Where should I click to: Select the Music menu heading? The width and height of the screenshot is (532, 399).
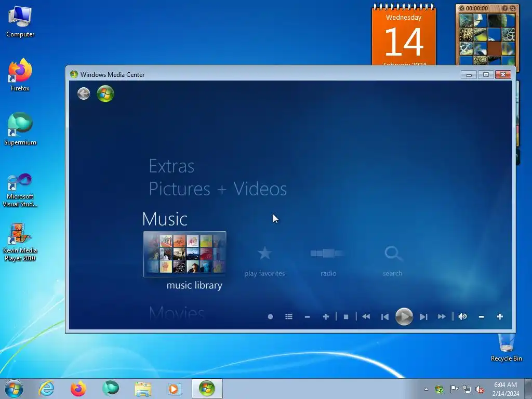click(165, 219)
